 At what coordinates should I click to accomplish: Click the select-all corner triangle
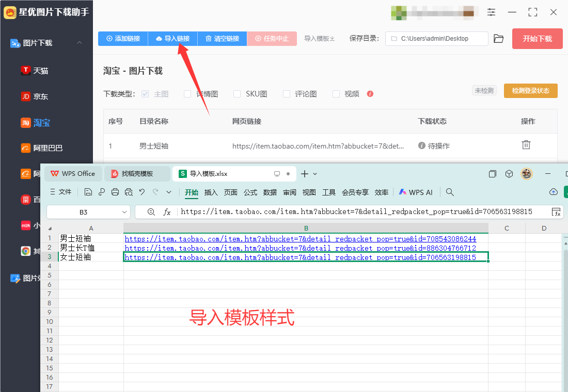point(50,228)
